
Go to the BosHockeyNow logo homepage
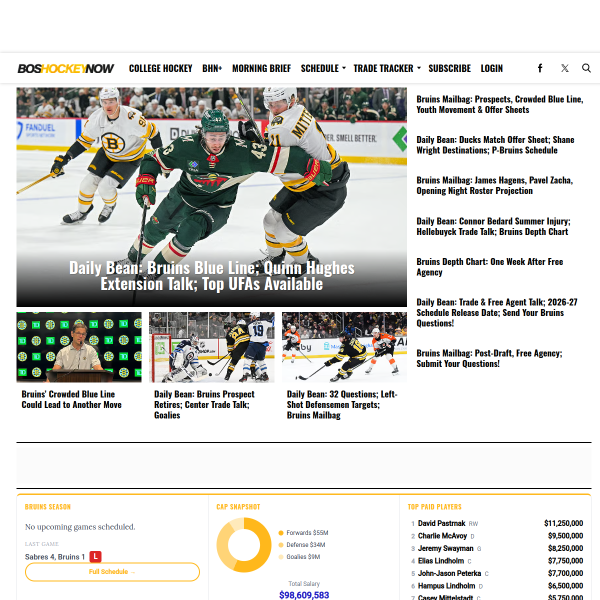tap(66, 68)
